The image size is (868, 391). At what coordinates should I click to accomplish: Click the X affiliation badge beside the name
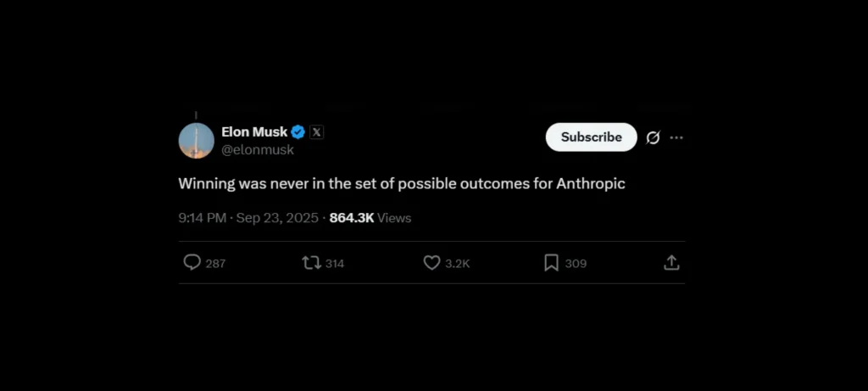tap(316, 132)
